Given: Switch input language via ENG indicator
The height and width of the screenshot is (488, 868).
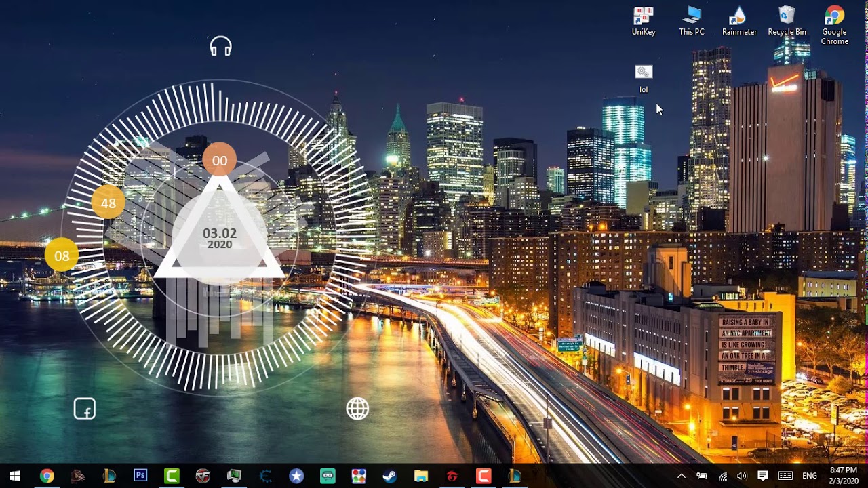Looking at the screenshot, I should coord(810,476).
